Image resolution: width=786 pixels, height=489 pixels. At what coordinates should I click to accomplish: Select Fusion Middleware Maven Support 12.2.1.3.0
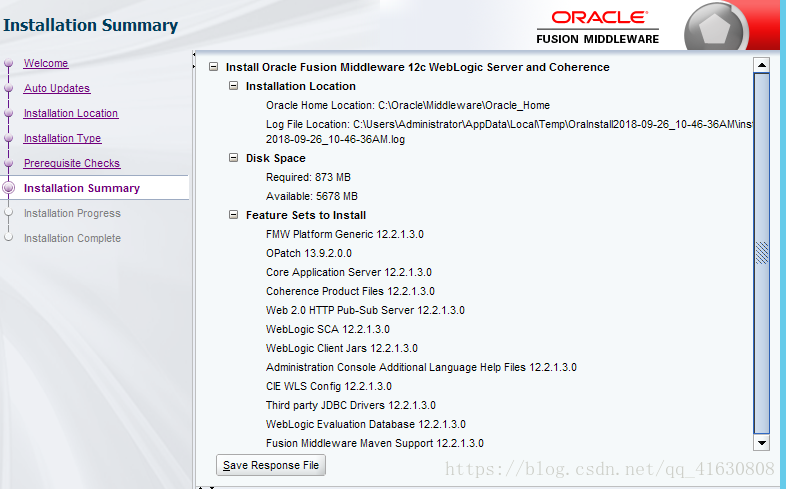click(375, 443)
